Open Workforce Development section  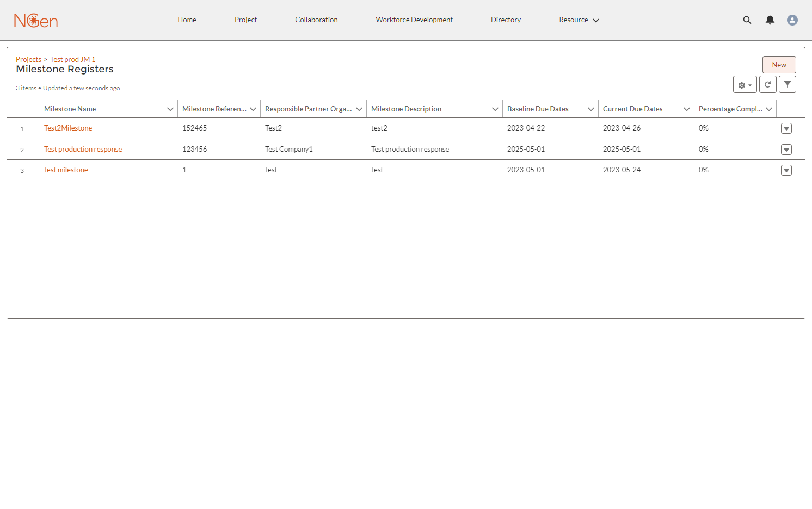(414, 20)
